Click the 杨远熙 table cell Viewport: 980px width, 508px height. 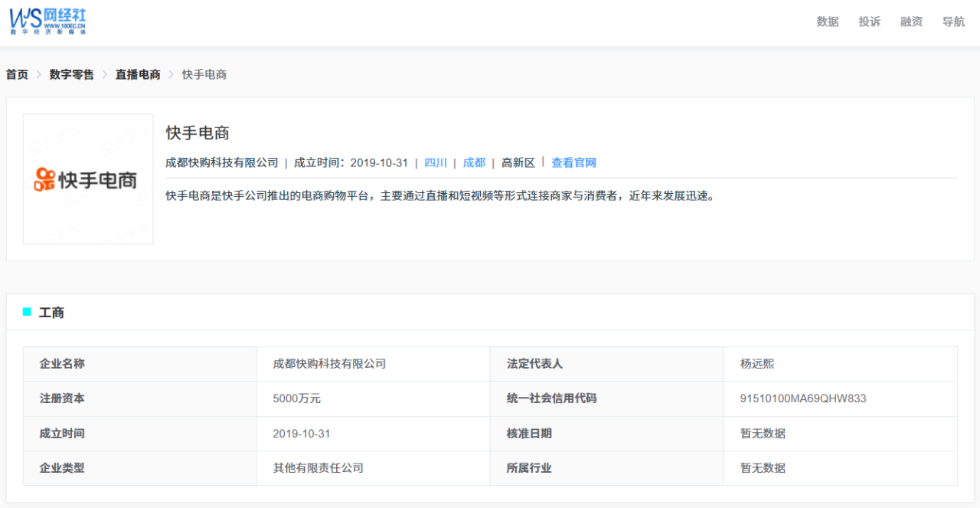click(841, 364)
